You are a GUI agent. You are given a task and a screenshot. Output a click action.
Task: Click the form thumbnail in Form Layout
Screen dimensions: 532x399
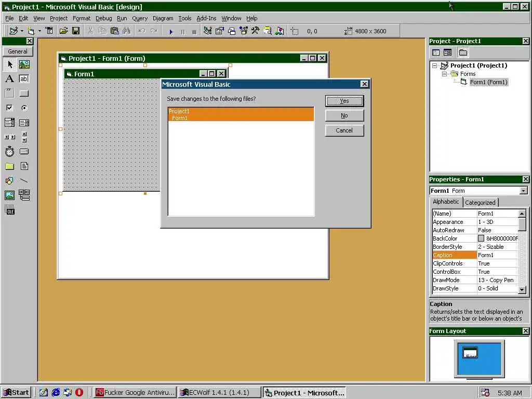(470, 353)
